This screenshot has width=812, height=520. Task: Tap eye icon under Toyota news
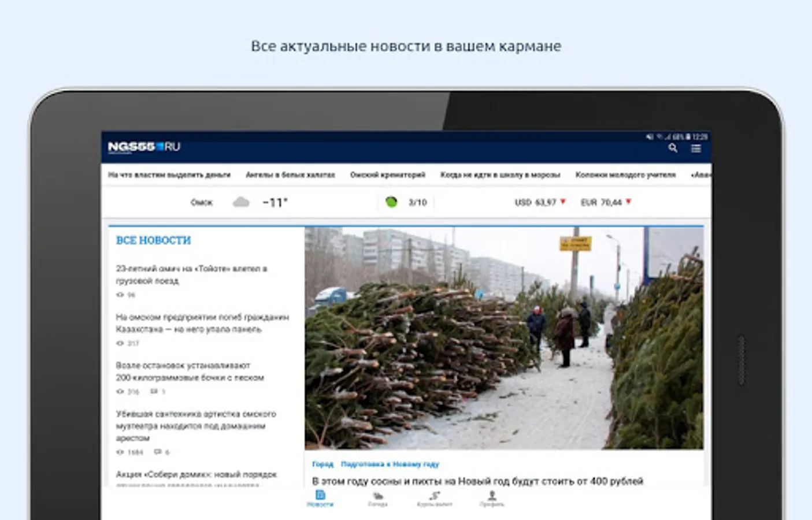[120, 295]
